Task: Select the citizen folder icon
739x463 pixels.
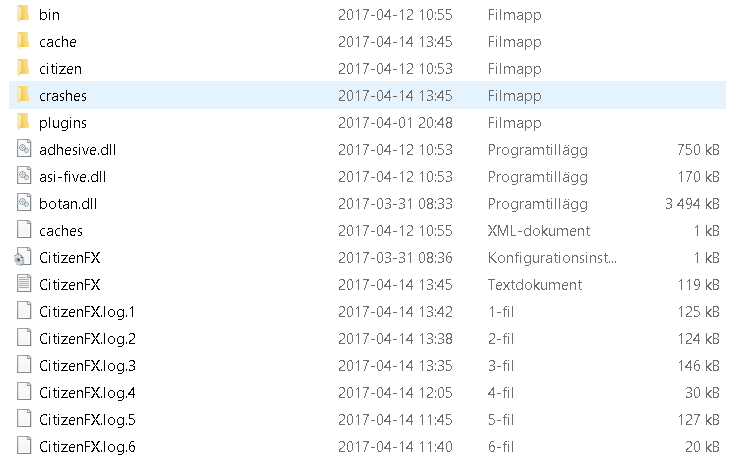Action: pos(23,68)
